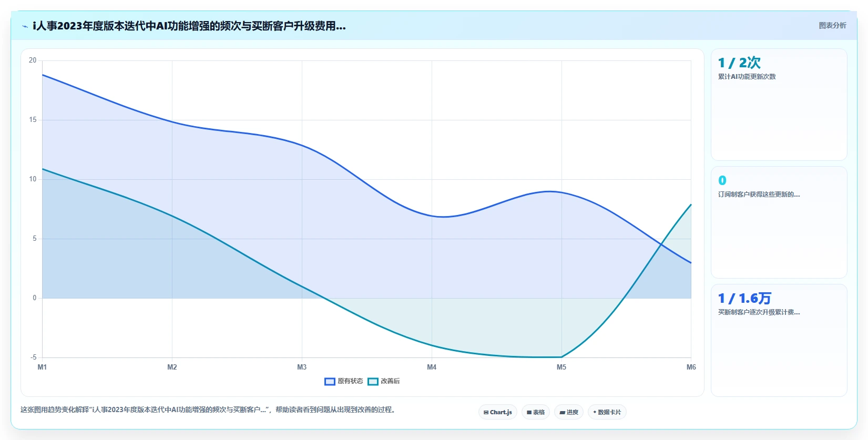
Task: Toggle the 原有状态 legend swatch
Action: (330, 382)
